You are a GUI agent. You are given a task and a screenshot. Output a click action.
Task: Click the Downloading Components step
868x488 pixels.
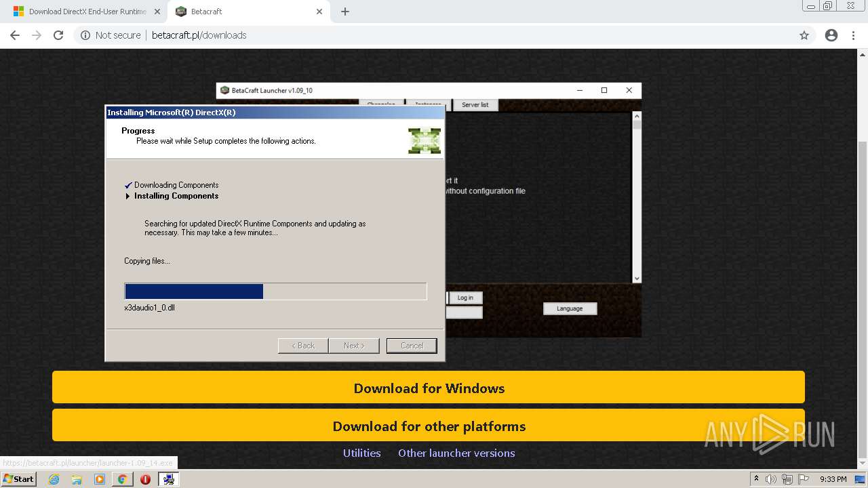pos(176,185)
